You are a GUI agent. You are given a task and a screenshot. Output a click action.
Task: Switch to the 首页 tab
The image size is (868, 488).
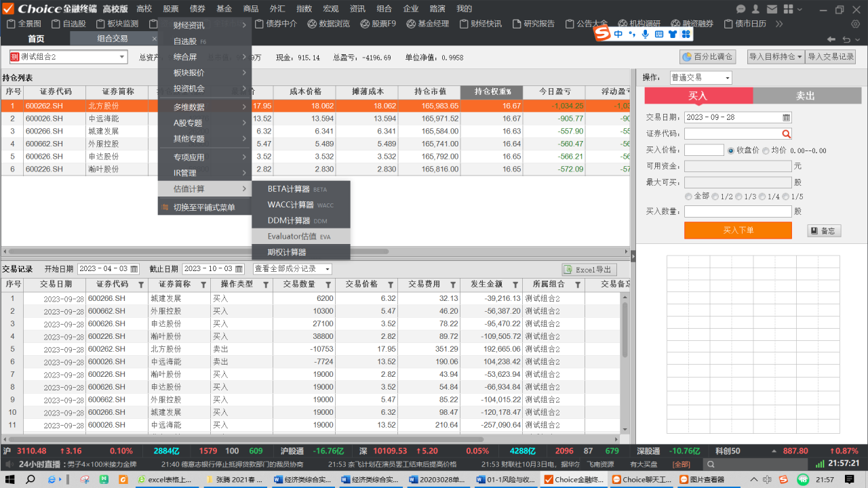click(x=36, y=39)
